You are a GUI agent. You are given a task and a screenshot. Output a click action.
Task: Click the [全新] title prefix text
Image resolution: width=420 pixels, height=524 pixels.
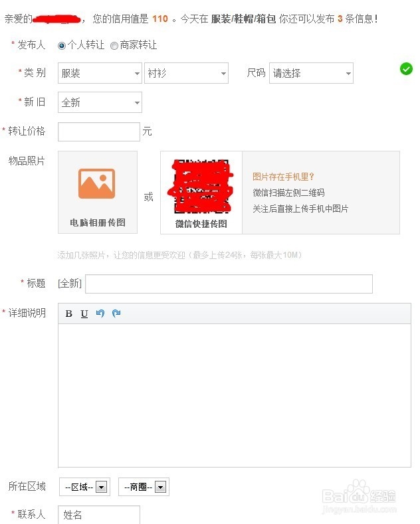70,284
